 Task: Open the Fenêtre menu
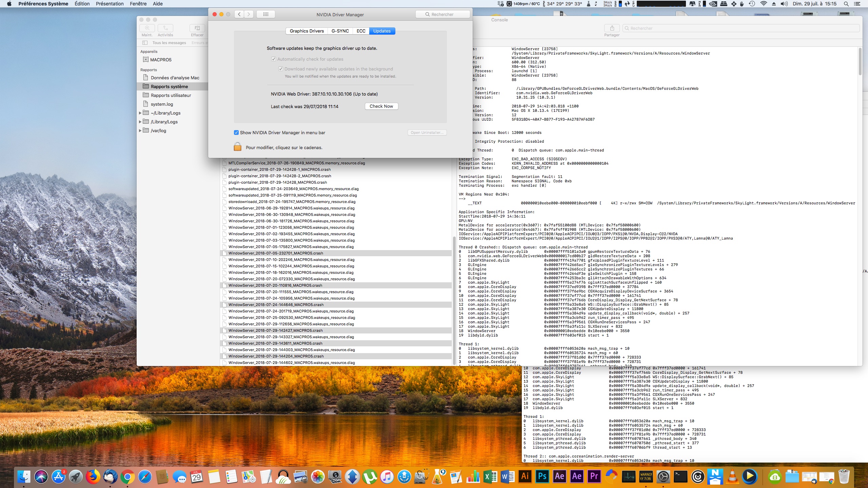click(x=138, y=4)
